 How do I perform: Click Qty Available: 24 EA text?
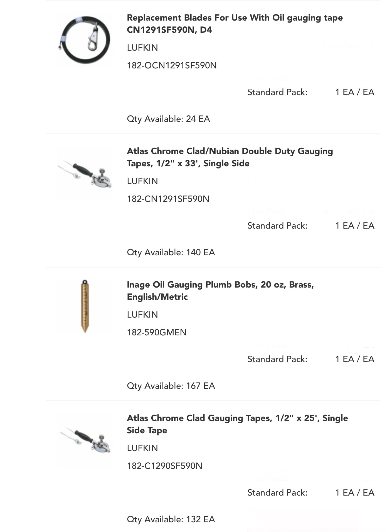click(168, 119)
